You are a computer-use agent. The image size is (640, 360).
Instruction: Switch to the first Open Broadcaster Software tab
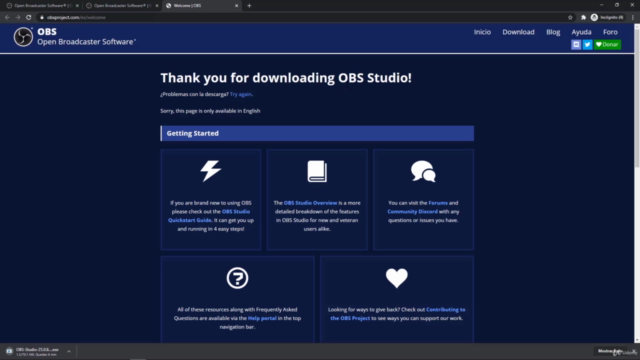coord(42,6)
